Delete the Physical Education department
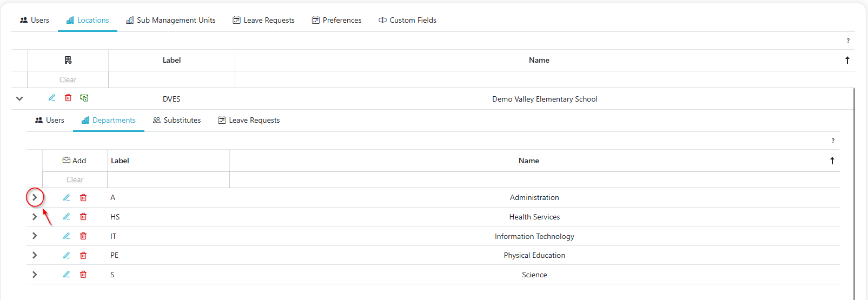Image resolution: width=868 pixels, height=300 pixels. click(x=83, y=255)
